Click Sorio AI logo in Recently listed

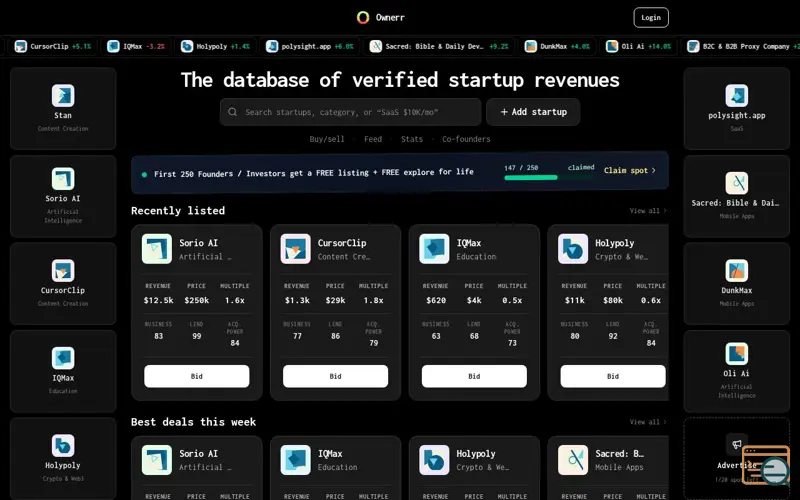click(x=157, y=249)
